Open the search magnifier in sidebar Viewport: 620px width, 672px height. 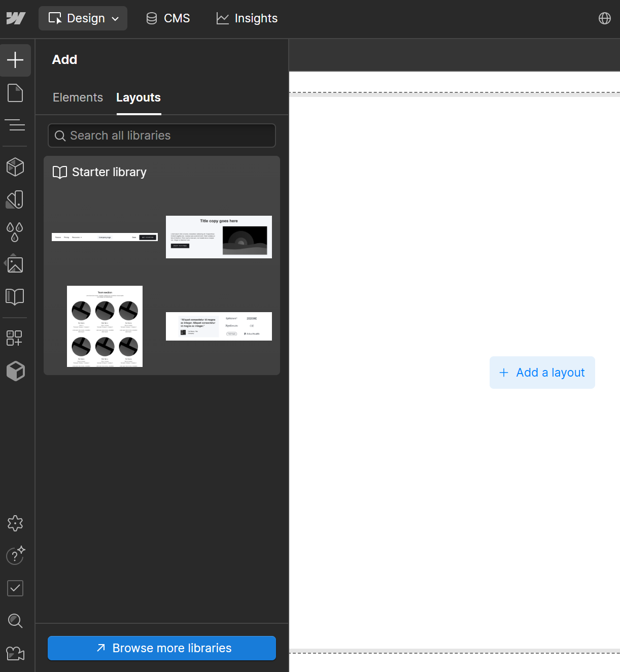15,621
